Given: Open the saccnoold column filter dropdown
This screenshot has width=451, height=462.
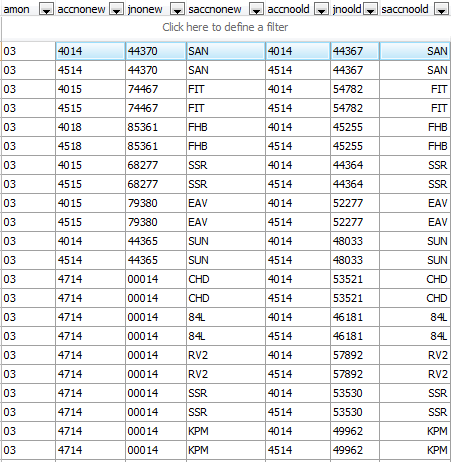Looking at the screenshot, I should (441, 9).
